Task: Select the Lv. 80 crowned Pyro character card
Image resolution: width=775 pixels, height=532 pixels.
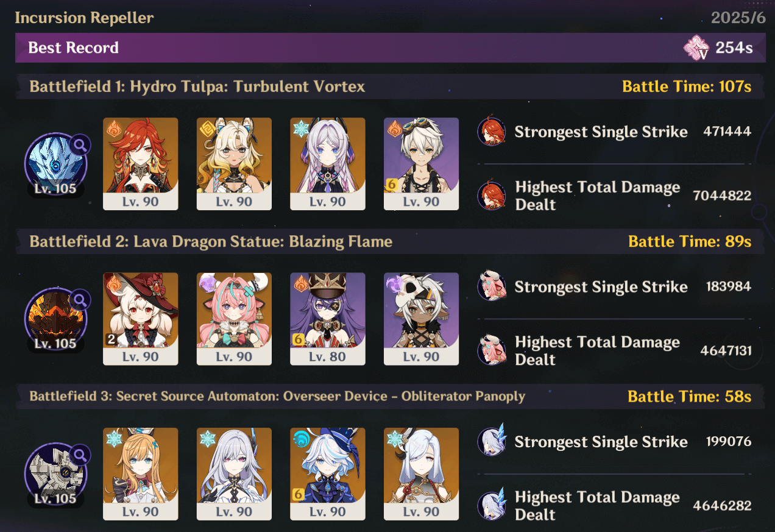Action: tap(328, 319)
